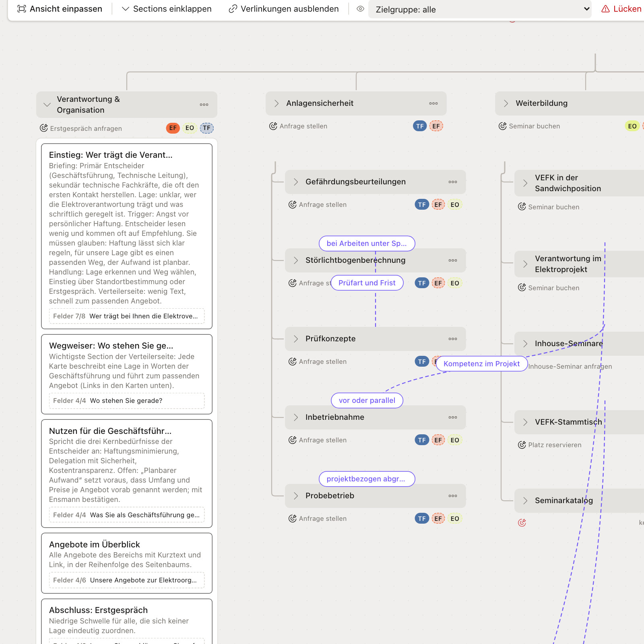Open the three-dot menu of Störlichtbogenberechnung

[x=453, y=260]
